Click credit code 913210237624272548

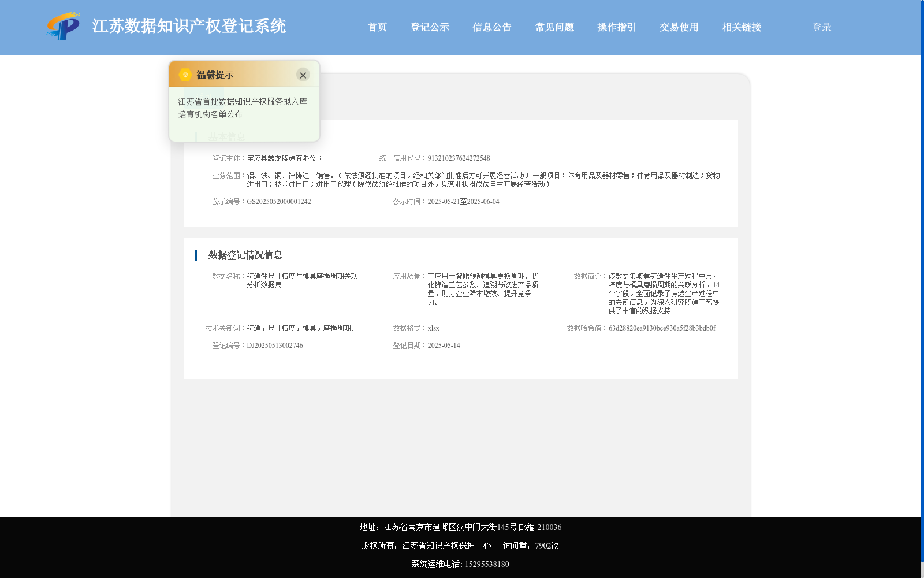click(459, 158)
